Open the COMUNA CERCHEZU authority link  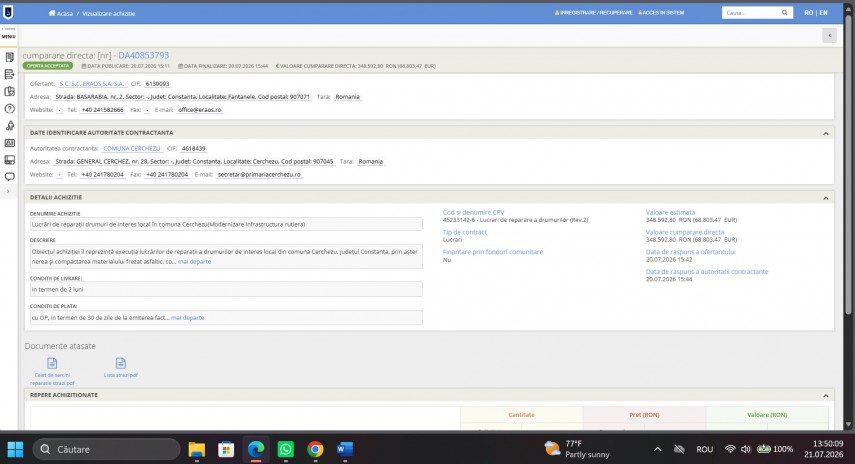(x=131, y=148)
